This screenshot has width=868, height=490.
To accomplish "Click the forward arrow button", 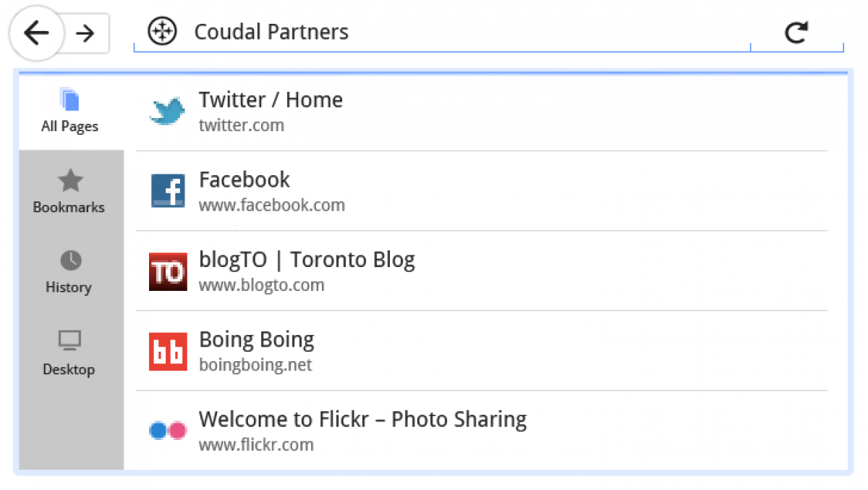I will tap(86, 33).
